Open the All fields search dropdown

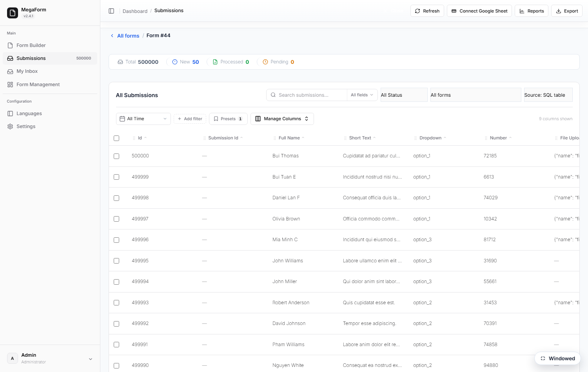(362, 95)
